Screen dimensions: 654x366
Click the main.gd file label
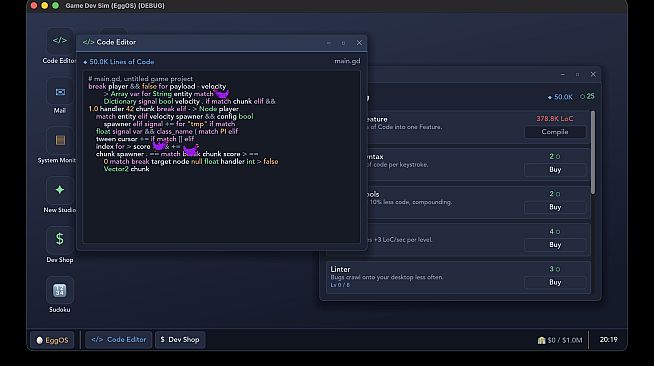point(347,61)
